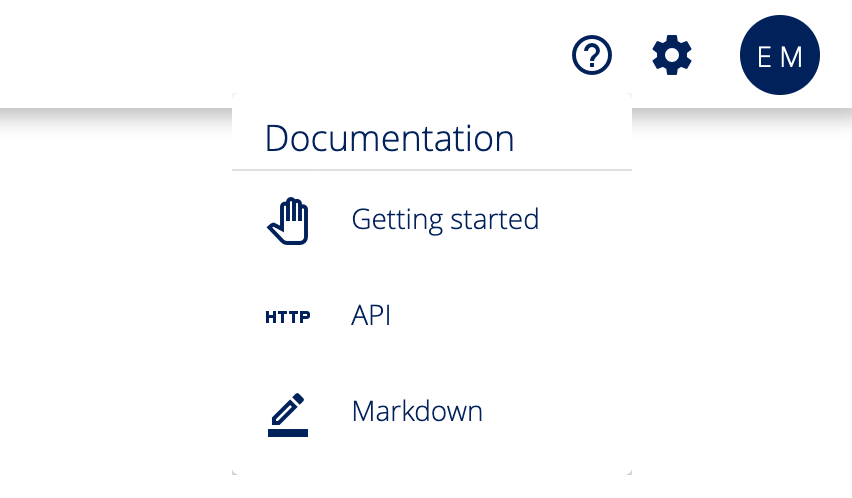Click the raised hand icon

click(x=288, y=221)
